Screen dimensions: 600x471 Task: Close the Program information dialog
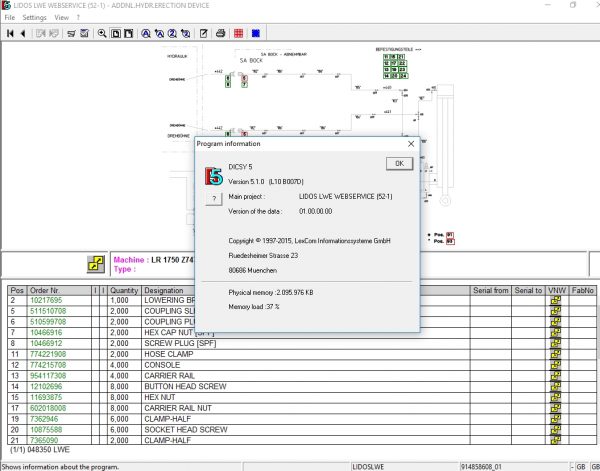pyautogui.click(x=411, y=144)
